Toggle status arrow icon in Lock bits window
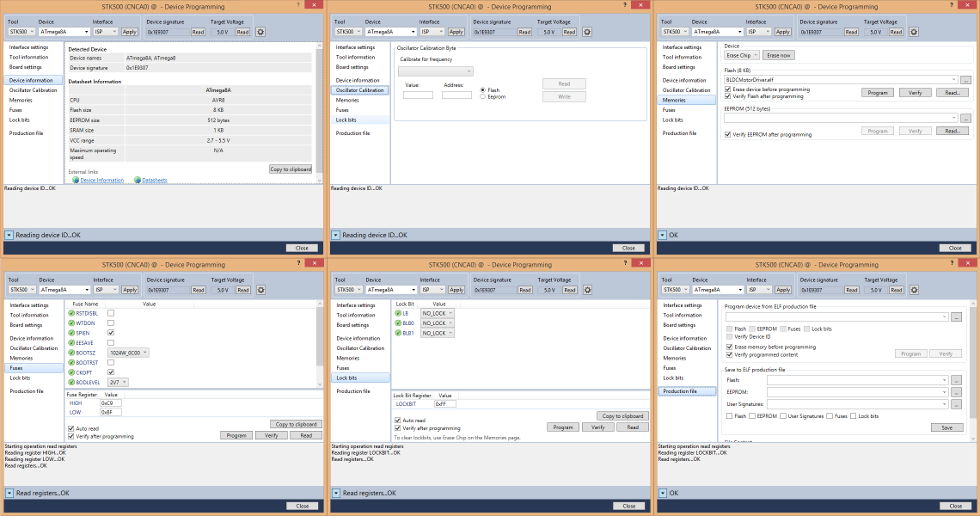This screenshot has height=516, width=980. [335, 493]
